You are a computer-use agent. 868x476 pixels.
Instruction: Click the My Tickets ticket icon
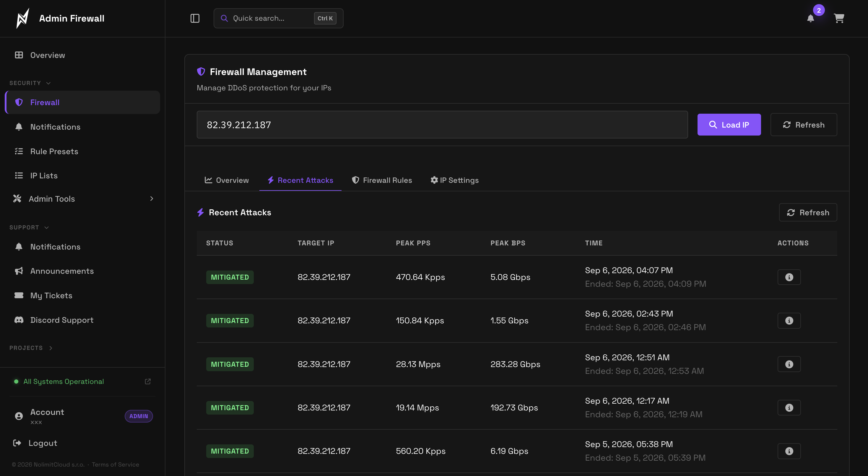tap(19, 296)
